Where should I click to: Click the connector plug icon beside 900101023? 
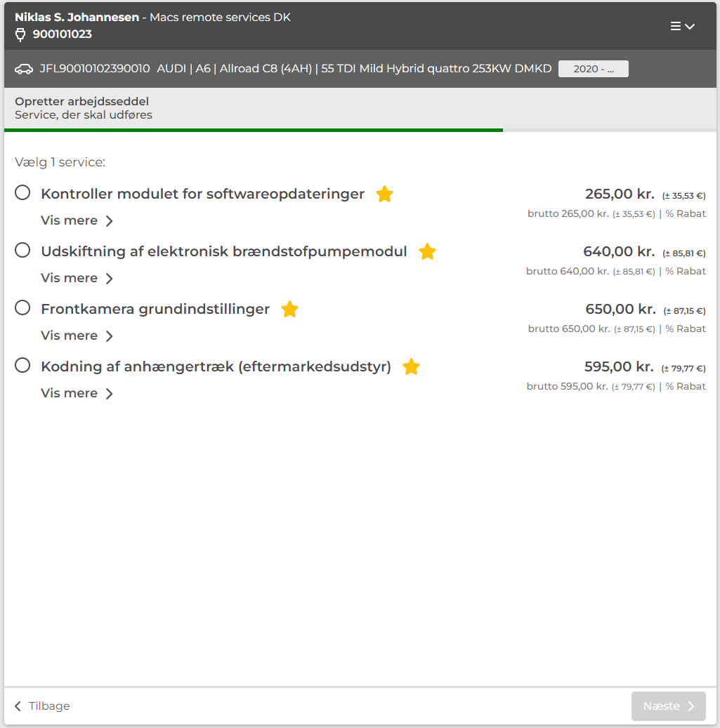click(20, 35)
